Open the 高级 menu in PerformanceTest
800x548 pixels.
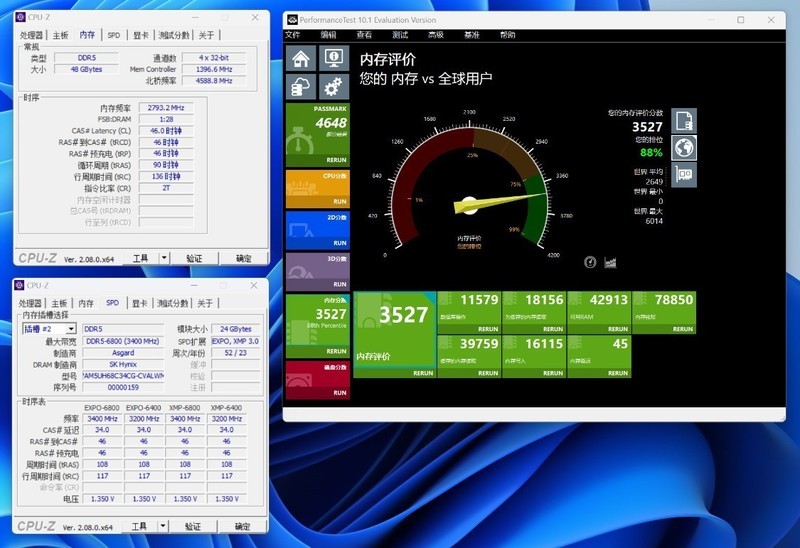[436, 35]
